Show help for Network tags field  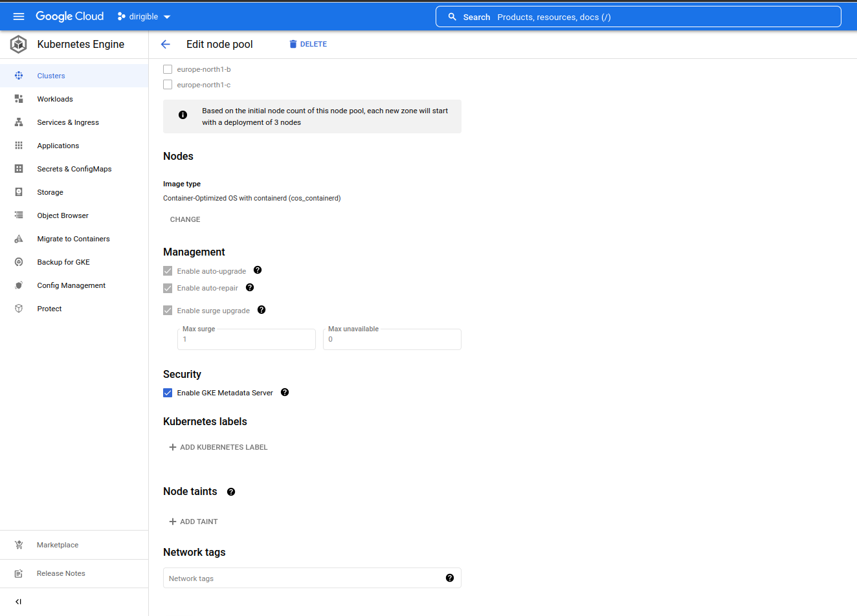click(x=450, y=578)
